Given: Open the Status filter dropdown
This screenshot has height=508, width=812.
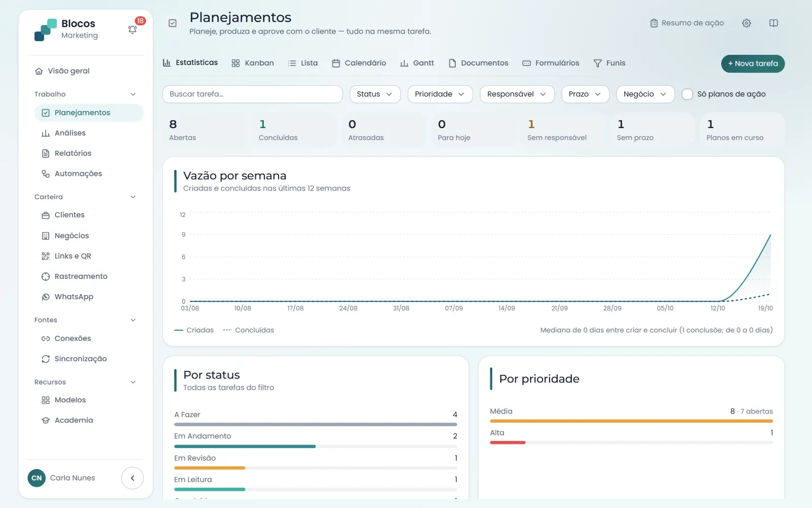Looking at the screenshot, I should (375, 94).
